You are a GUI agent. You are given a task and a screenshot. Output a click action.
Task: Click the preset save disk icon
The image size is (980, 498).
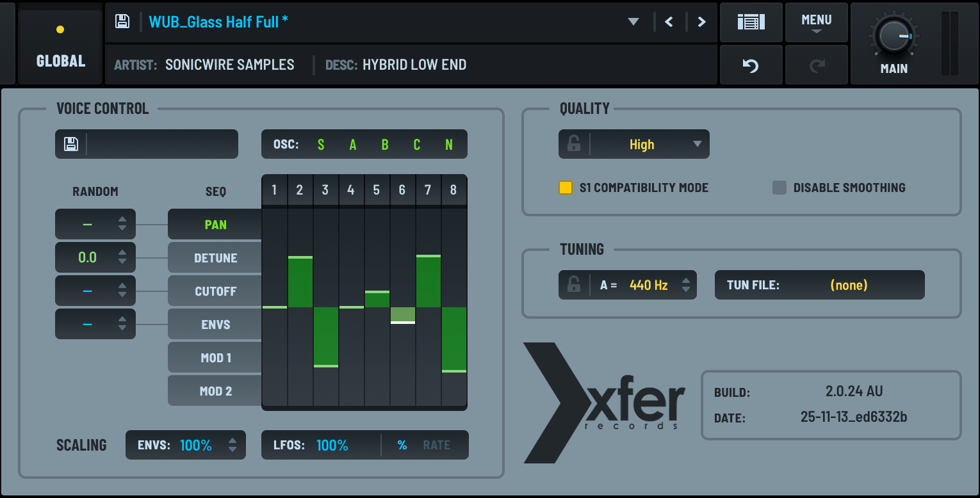pyautogui.click(x=122, y=22)
